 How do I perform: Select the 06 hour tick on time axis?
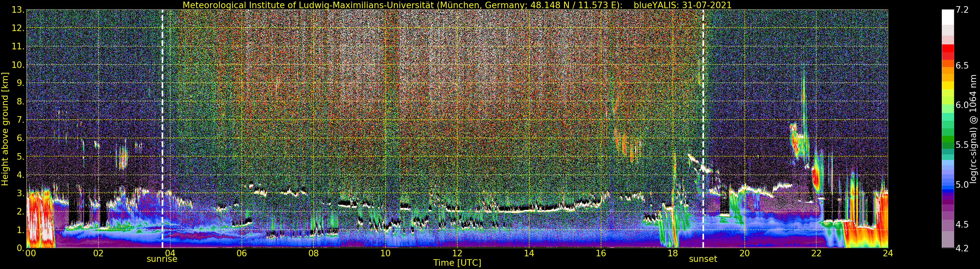(x=242, y=253)
